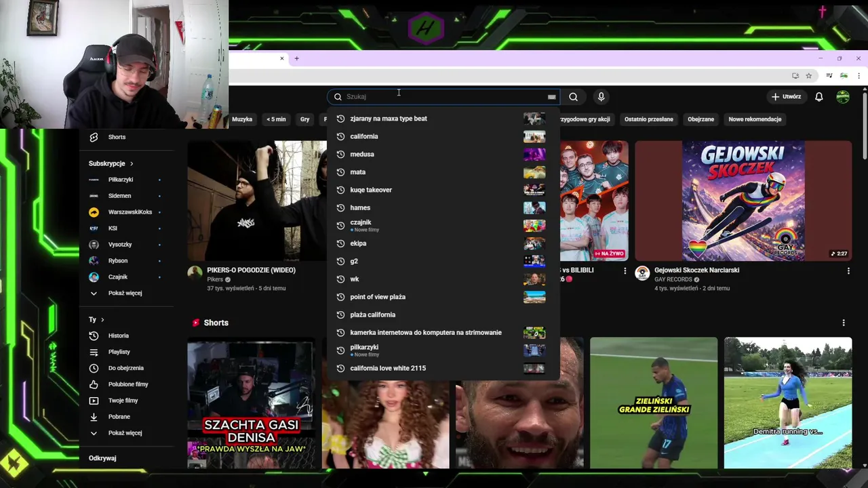Choose the 'ekipa' search suggestion
Image resolution: width=868 pixels, height=488 pixels.
click(443, 243)
